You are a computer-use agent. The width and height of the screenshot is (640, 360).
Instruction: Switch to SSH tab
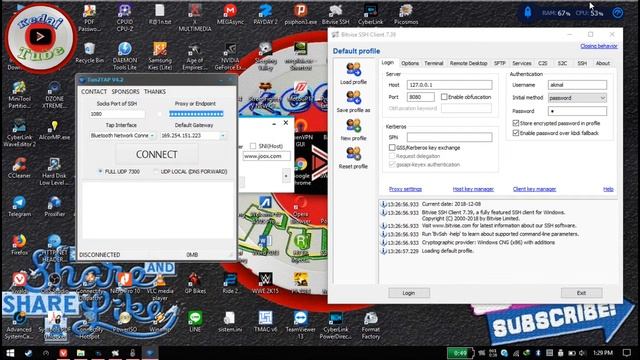pos(582,63)
